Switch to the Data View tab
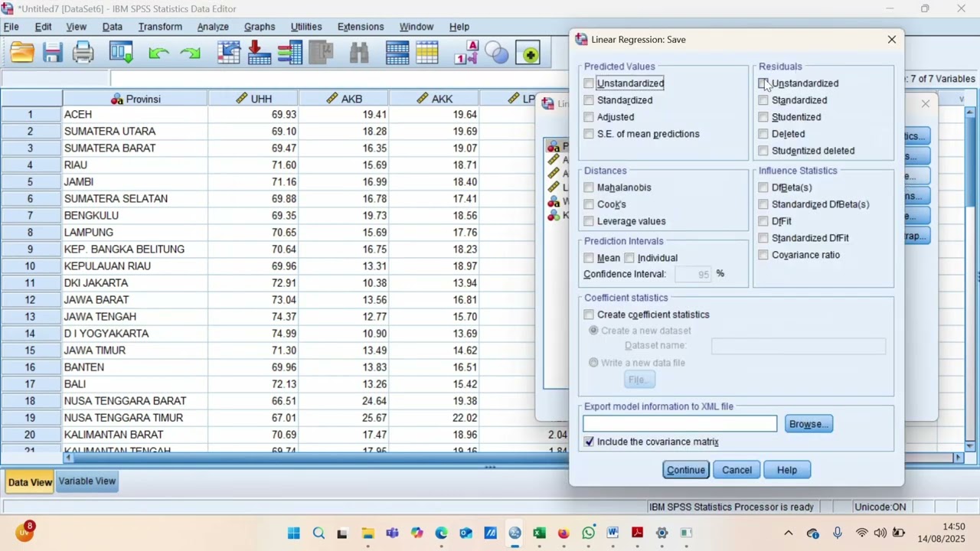The width and height of the screenshot is (980, 551). pos(30,482)
